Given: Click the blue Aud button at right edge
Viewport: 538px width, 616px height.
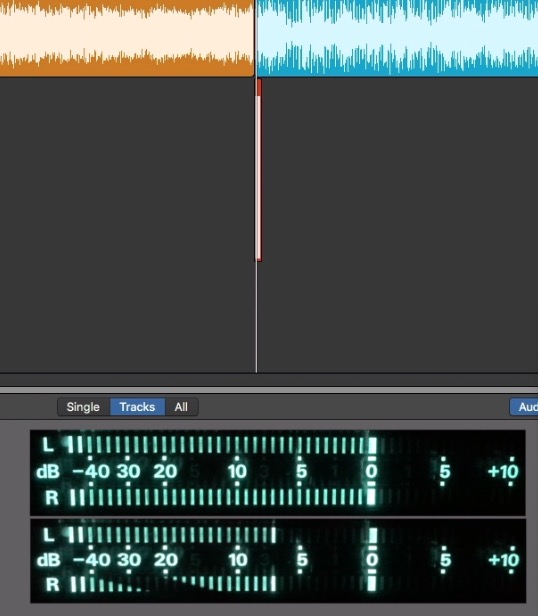Looking at the screenshot, I should (x=524, y=407).
